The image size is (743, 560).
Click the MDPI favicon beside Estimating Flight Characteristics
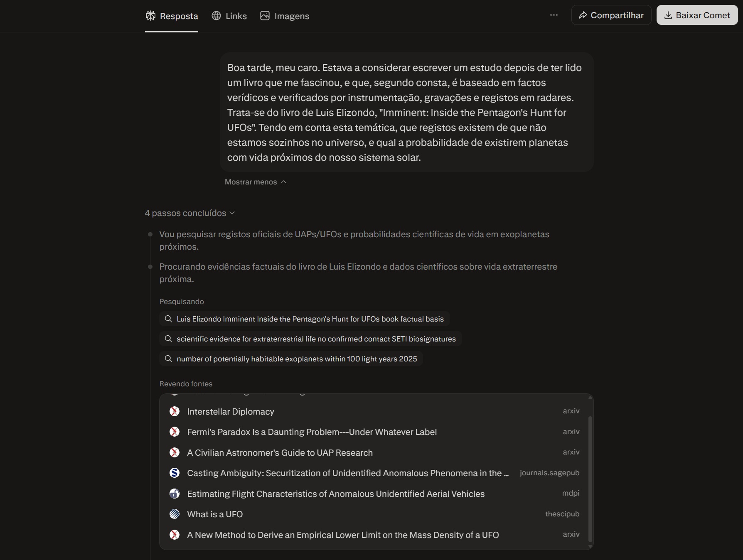click(175, 494)
